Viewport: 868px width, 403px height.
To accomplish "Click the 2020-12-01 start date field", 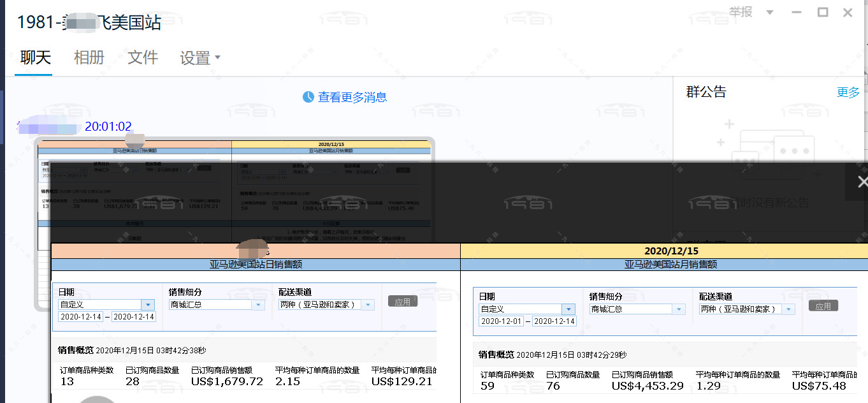I will (502, 321).
